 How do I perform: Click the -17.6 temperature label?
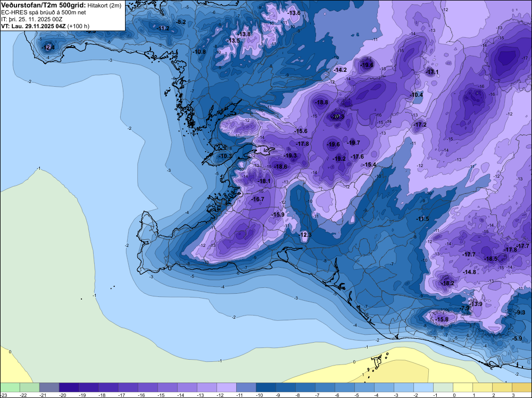coord(358,157)
